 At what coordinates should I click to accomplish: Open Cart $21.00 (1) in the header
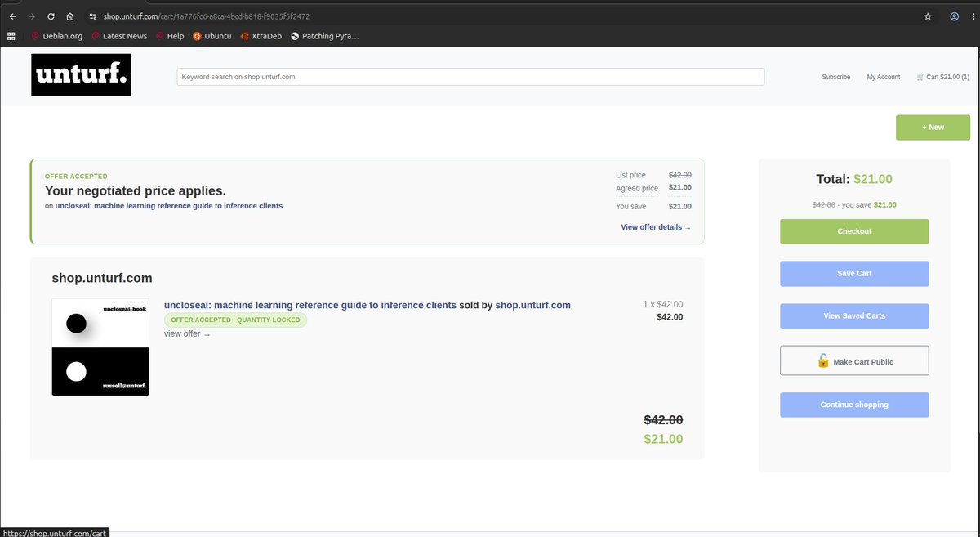pos(943,77)
